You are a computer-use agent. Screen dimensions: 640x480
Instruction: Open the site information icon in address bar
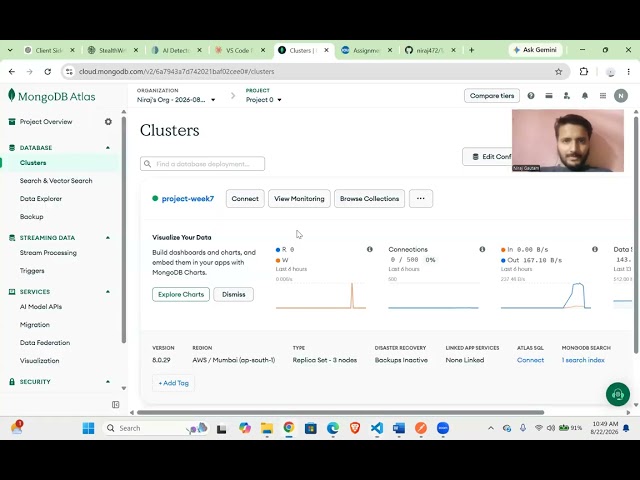click(69, 72)
